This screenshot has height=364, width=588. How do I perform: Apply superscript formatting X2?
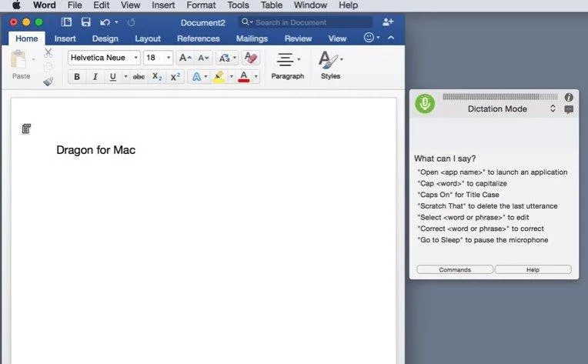coord(175,77)
